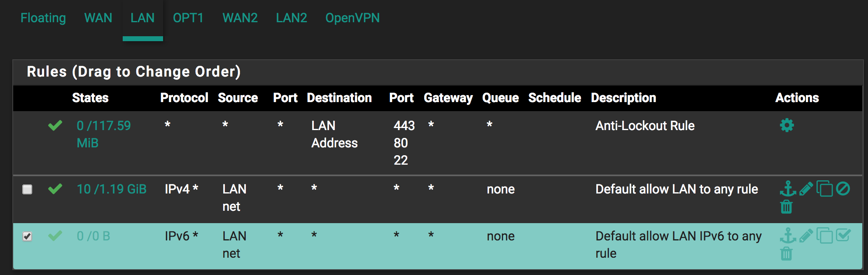Go to the OPT1 tab
868x275 pixels.
188,18
